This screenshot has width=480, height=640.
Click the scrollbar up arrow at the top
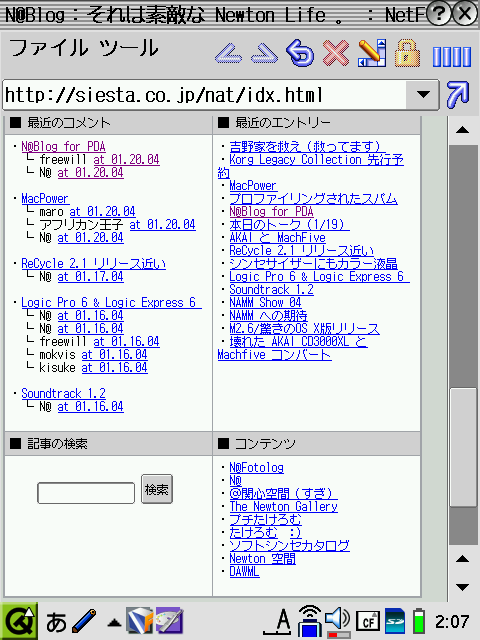point(462,130)
